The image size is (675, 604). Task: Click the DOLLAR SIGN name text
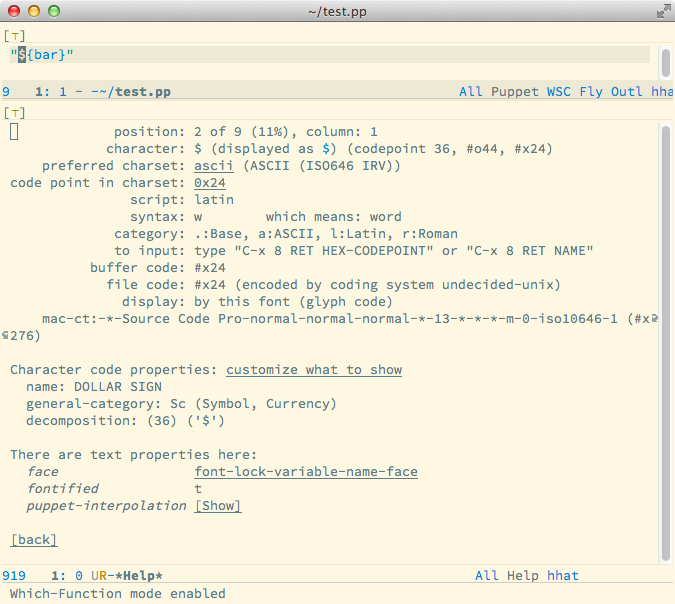pos(118,387)
